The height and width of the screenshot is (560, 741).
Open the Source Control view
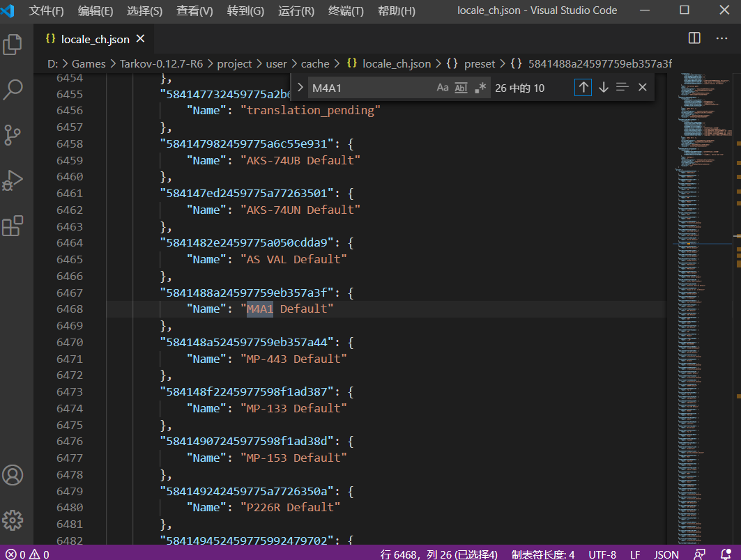click(13, 134)
